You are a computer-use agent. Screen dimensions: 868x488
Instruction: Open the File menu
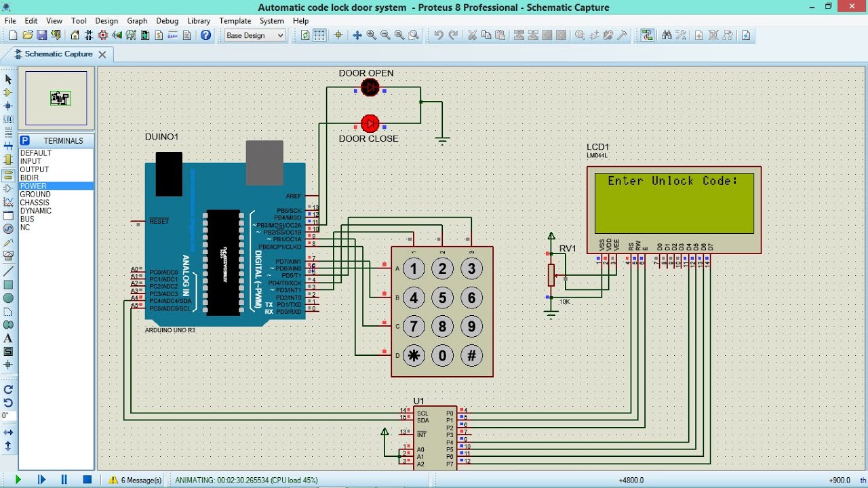coord(10,21)
